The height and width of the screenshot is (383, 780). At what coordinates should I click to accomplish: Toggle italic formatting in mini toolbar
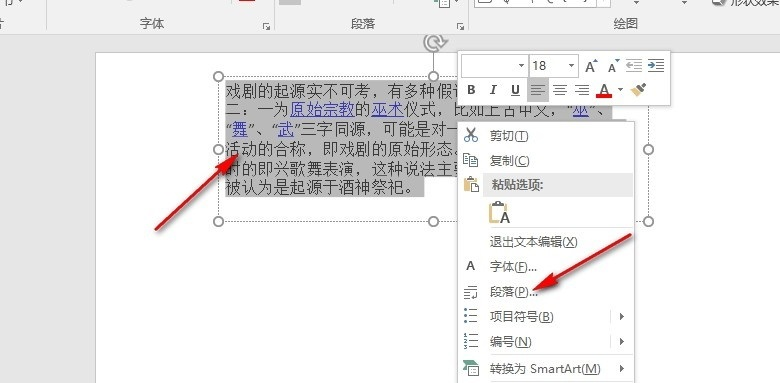pyautogui.click(x=493, y=90)
